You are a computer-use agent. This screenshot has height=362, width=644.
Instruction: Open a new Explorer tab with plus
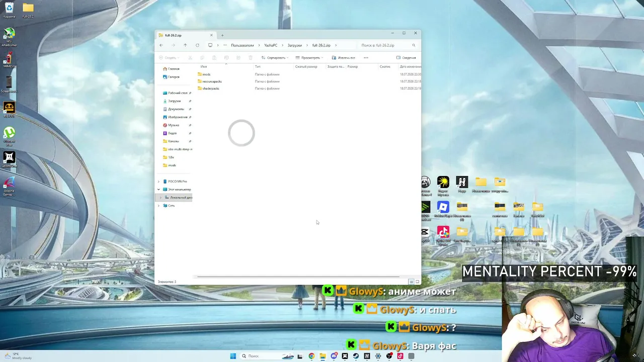click(x=222, y=35)
